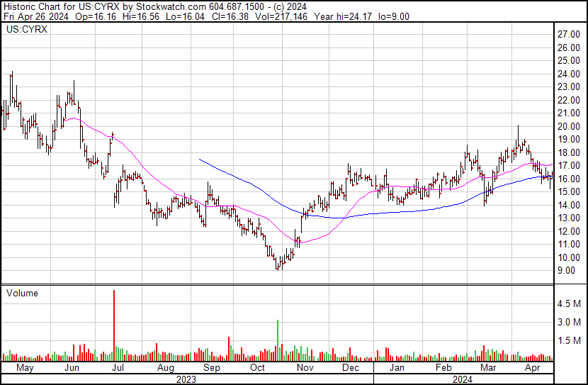Click the 4.5 M volume axis label

569,303
